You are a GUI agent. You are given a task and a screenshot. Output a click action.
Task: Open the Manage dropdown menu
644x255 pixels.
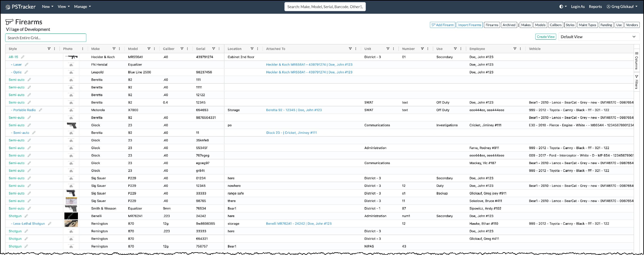82,7
